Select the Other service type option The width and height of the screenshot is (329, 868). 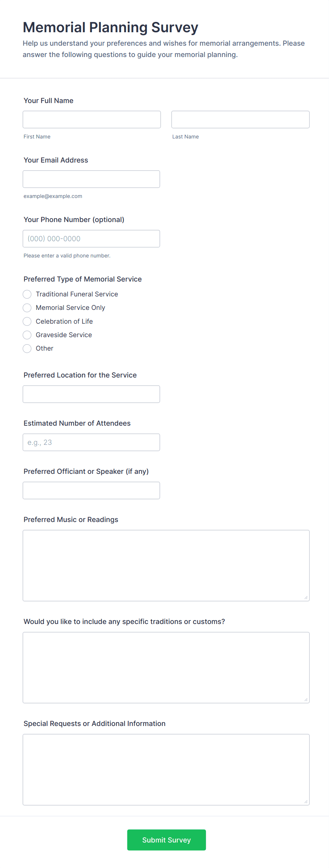tap(27, 348)
